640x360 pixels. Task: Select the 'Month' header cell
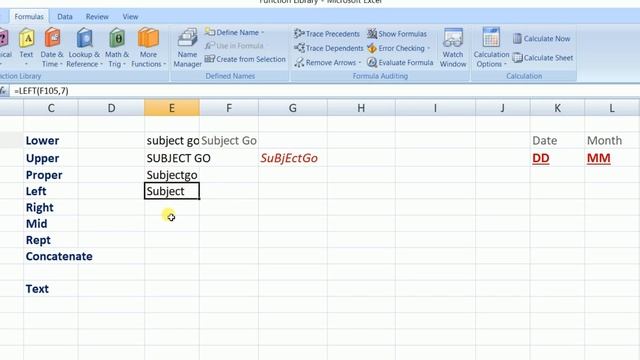612,141
